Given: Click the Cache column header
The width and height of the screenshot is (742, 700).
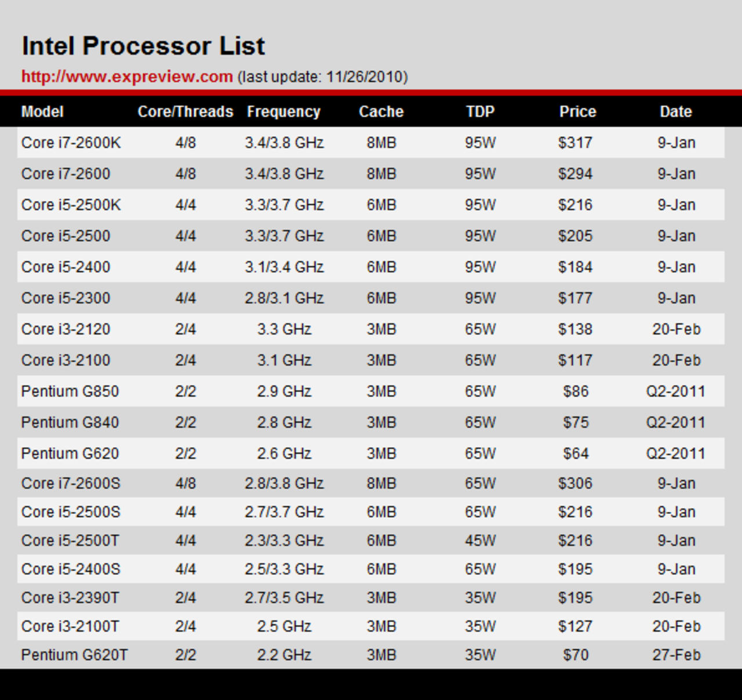Looking at the screenshot, I should pos(381,111).
